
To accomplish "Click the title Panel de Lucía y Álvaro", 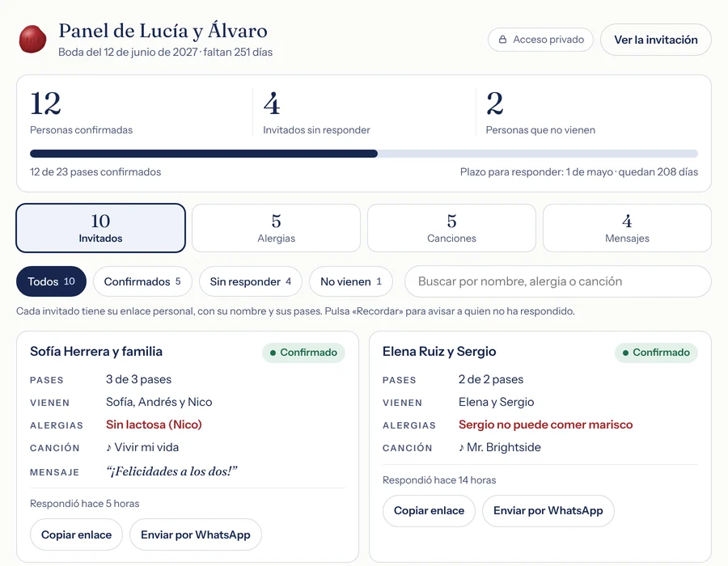I will click(x=163, y=31).
